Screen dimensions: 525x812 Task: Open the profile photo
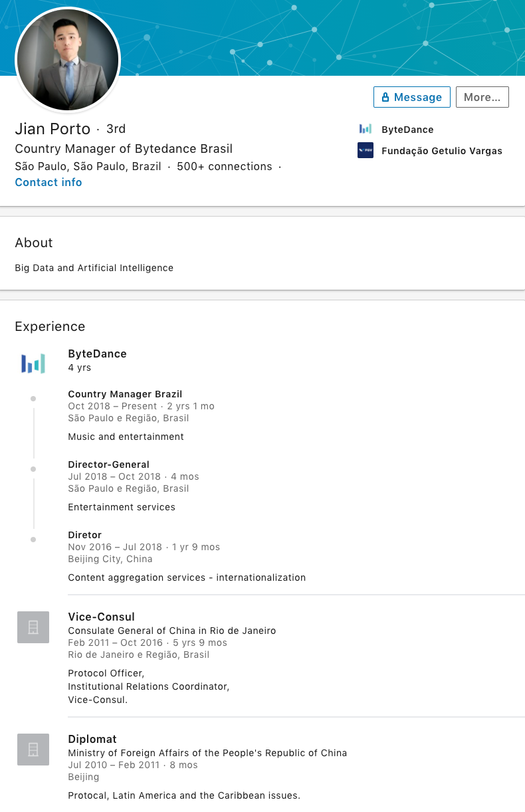[x=67, y=60]
